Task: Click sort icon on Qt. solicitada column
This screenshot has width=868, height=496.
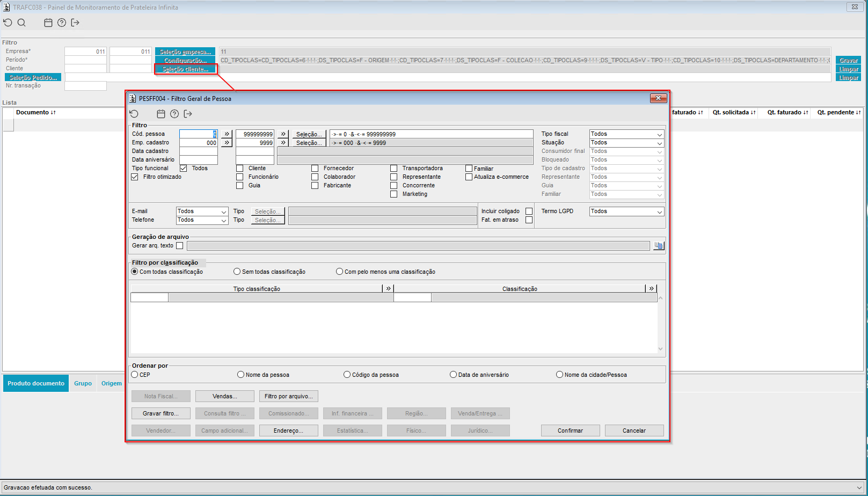Action: (x=753, y=112)
